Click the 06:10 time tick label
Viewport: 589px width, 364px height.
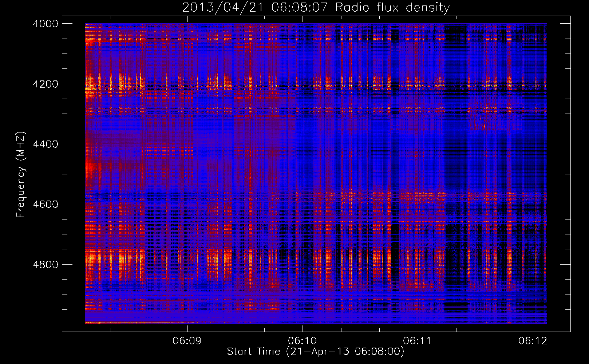(x=303, y=341)
